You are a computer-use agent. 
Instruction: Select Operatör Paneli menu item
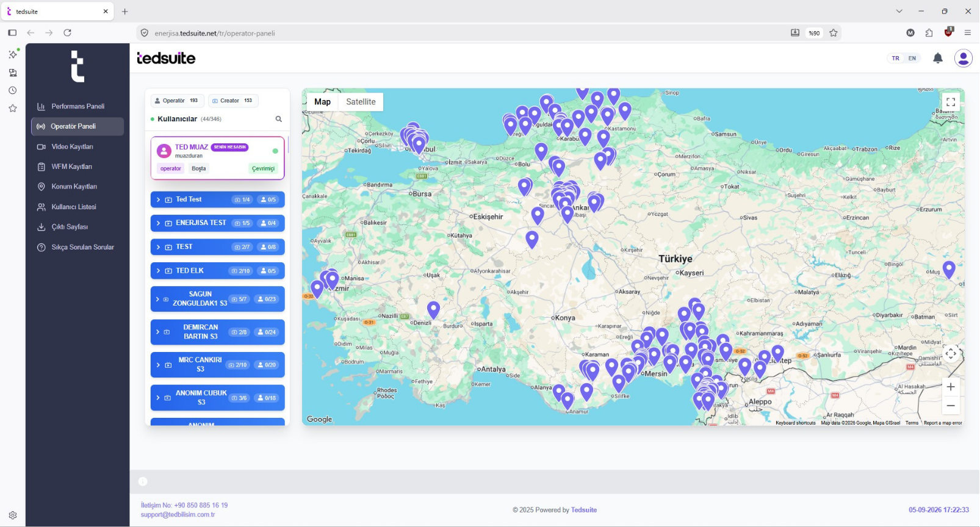click(x=77, y=126)
